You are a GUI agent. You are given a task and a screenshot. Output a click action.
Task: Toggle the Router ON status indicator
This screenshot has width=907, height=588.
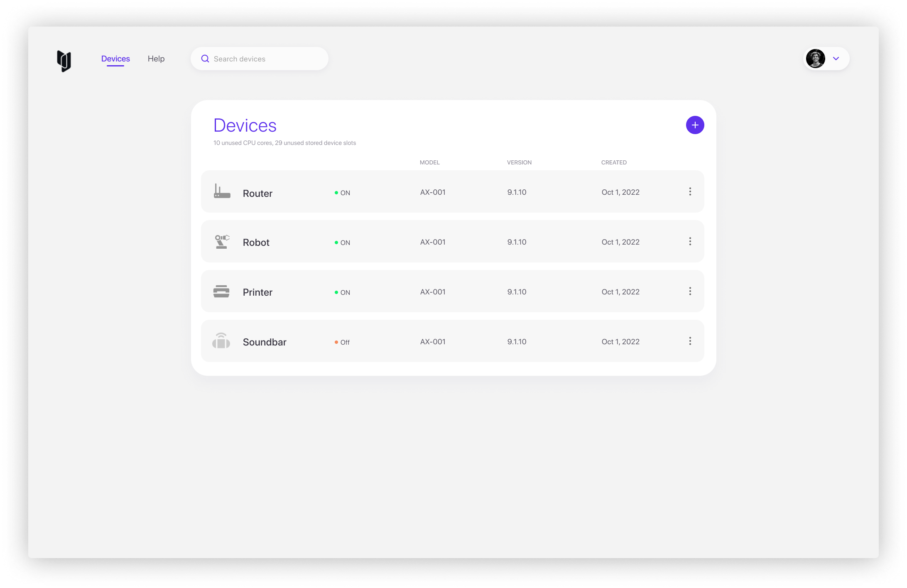(342, 193)
